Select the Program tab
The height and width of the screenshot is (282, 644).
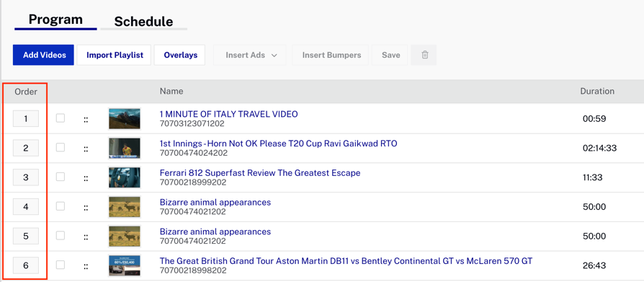[x=55, y=19]
